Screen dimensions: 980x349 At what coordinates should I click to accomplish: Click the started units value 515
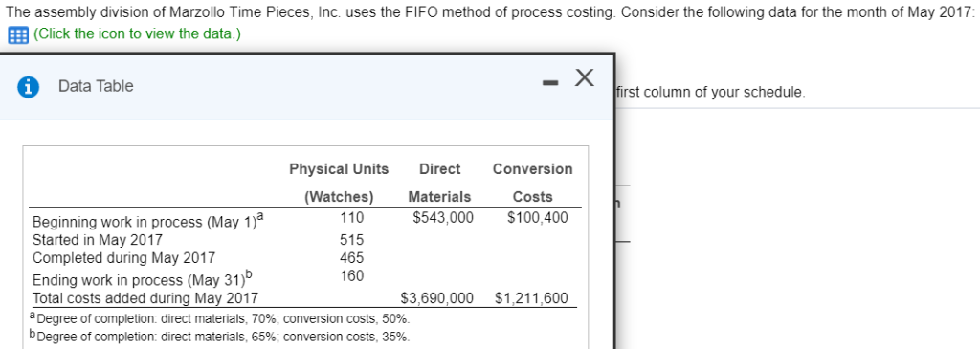(352, 240)
